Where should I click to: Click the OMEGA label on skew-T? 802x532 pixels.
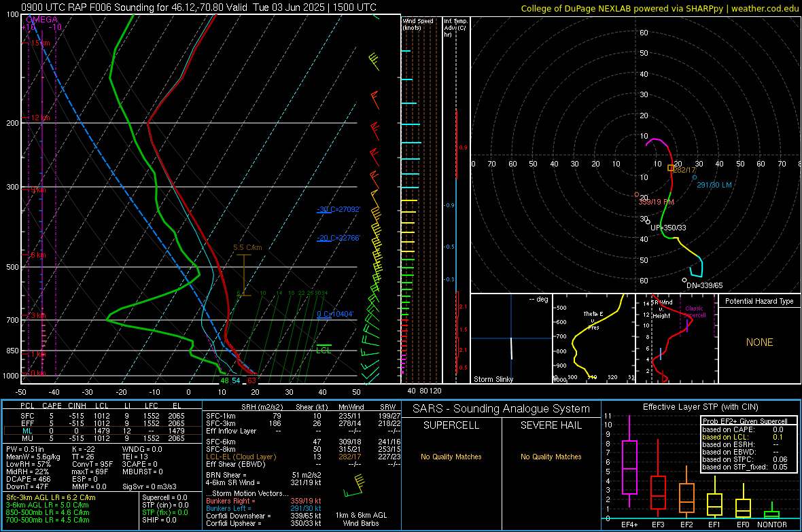click(x=42, y=20)
